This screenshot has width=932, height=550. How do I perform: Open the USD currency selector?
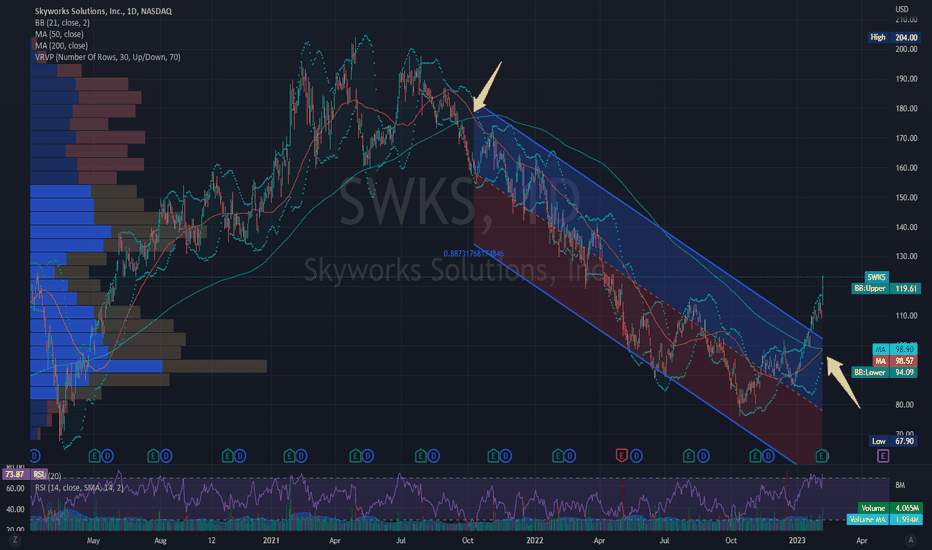click(x=902, y=9)
